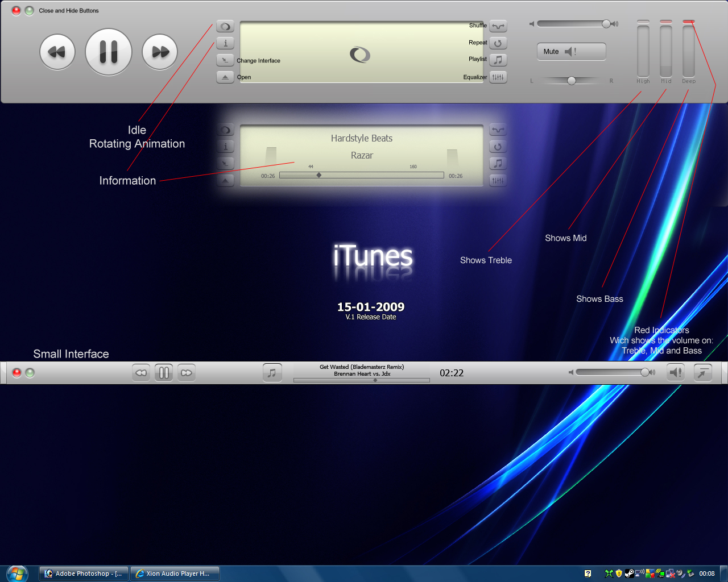Click next track in the small interface
Screen dimensions: 728x582
pos(186,373)
